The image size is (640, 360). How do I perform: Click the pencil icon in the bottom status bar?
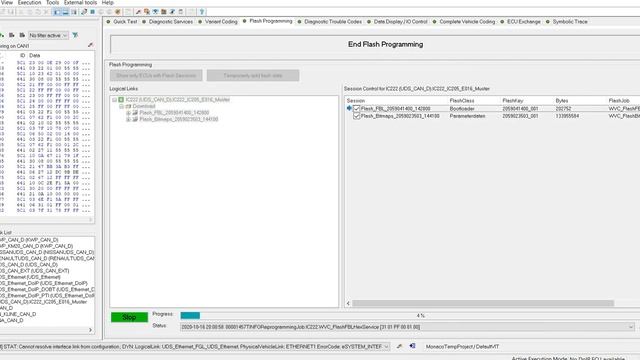pos(400,346)
